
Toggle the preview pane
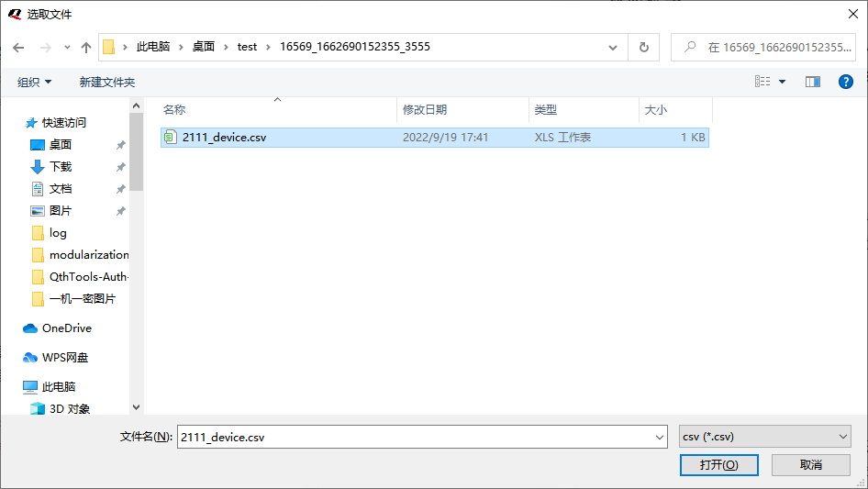coord(813,82)
